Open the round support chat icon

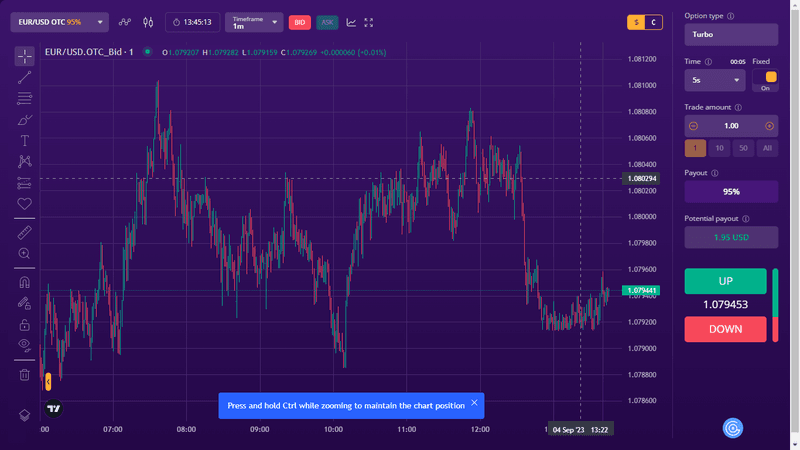coord(733,428)
